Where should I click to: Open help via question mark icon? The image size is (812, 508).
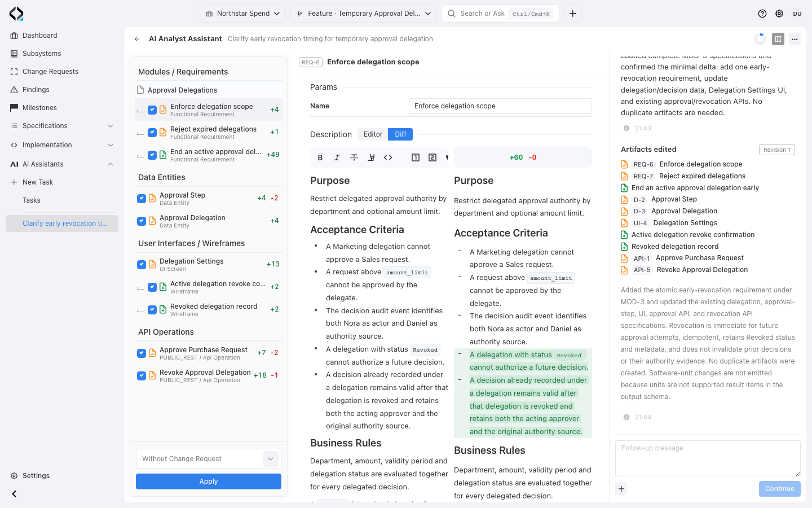(762, 14)
